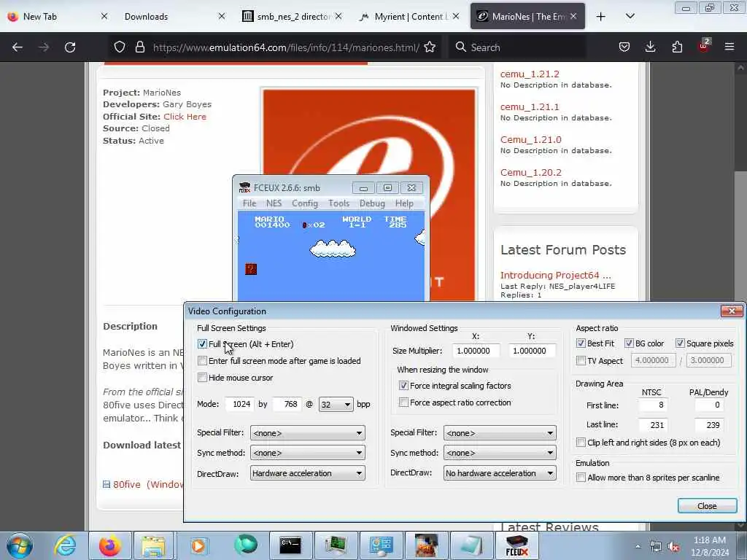
Task: Open No hardware acceleration DirectDraw dropdown
Action: (x=500, y=473)
